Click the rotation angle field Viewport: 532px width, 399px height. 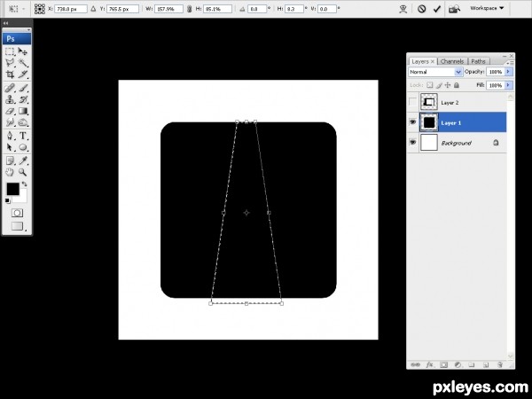(x=257, y=9)
